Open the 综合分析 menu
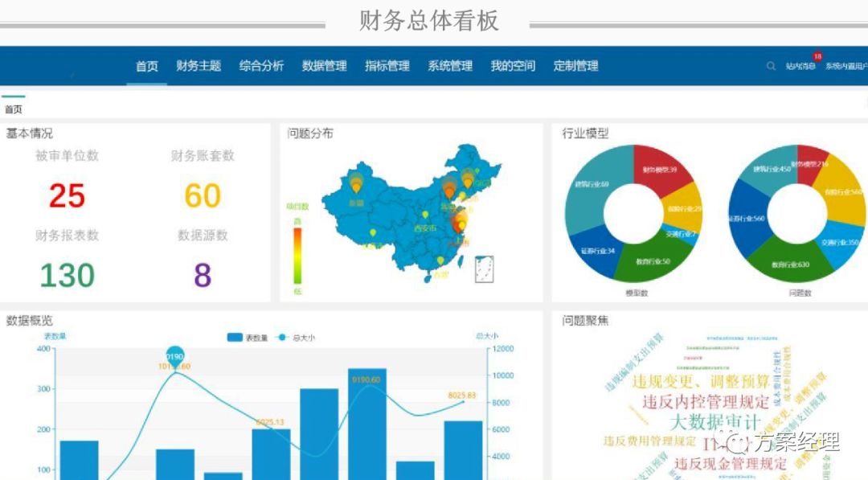 point(261,66)
